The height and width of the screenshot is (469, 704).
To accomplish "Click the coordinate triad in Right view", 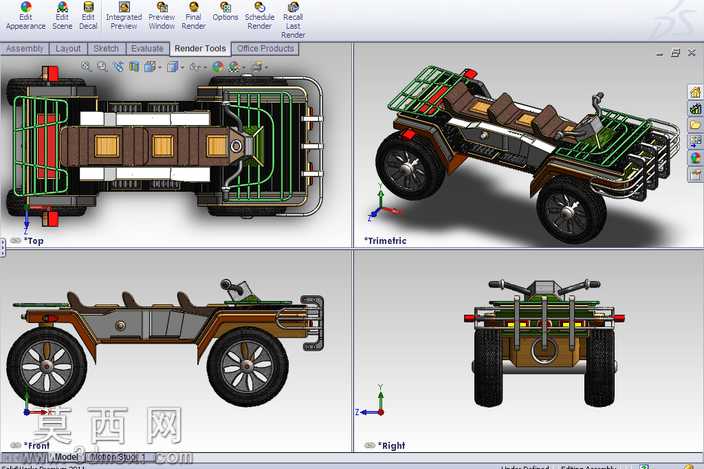I will coord(372,401).
